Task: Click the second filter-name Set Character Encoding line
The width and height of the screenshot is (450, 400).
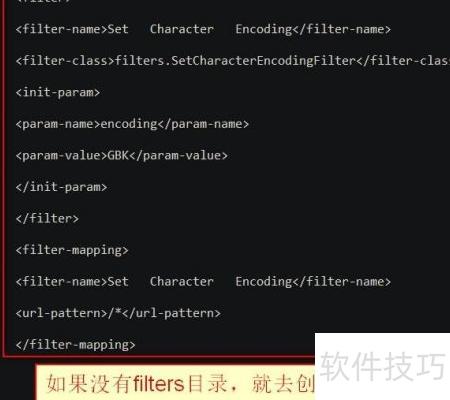Action: (x=203, y=282)
